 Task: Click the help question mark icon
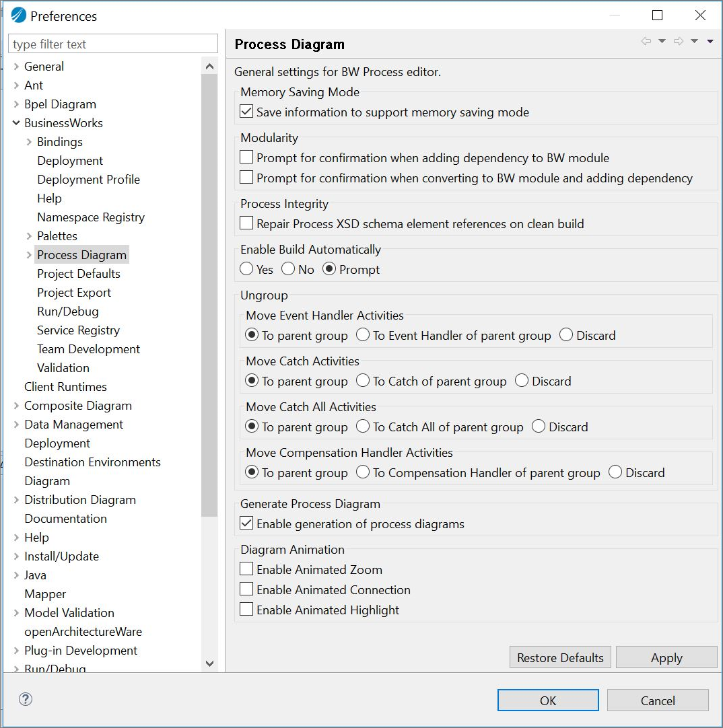coord(26,699)
